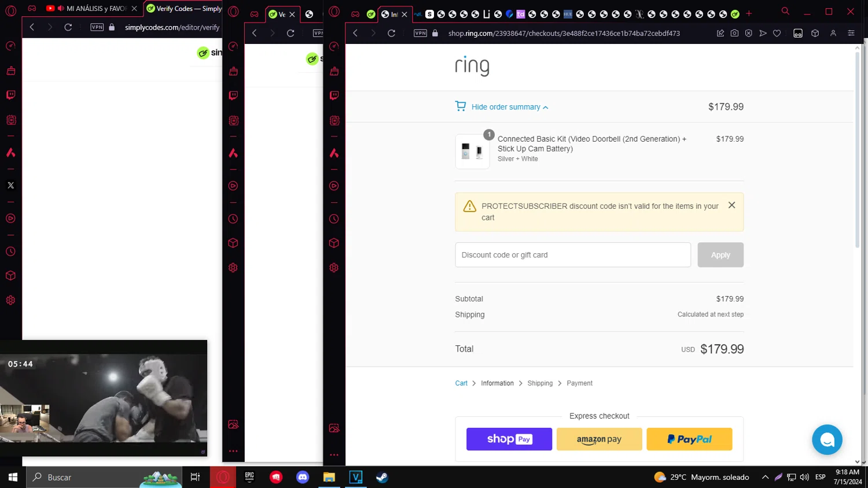868x488 pixels.
Task: Open the Player icon in the ring window sidebar
Action: pos(334,186)
